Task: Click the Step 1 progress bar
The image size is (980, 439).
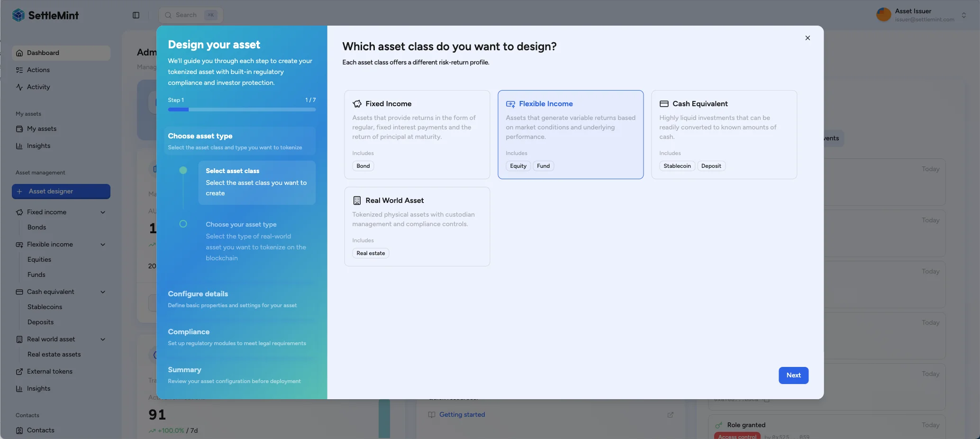Action: [x=242, y=110]
